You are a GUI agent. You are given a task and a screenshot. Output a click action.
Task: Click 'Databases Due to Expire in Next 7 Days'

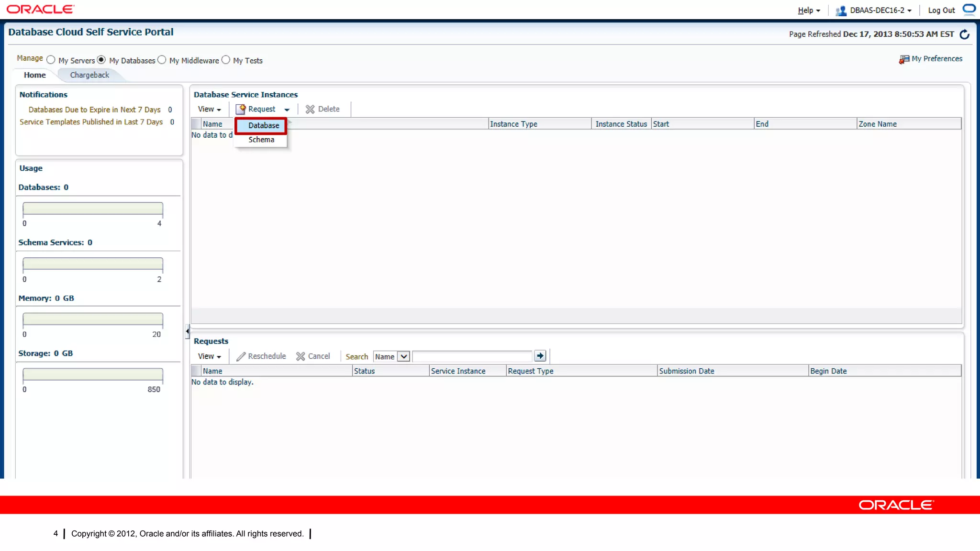click(94, 110)
